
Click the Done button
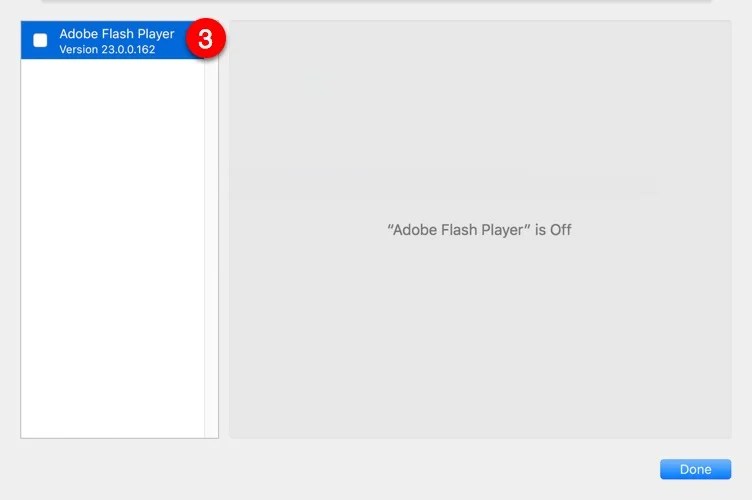(695, 469)
